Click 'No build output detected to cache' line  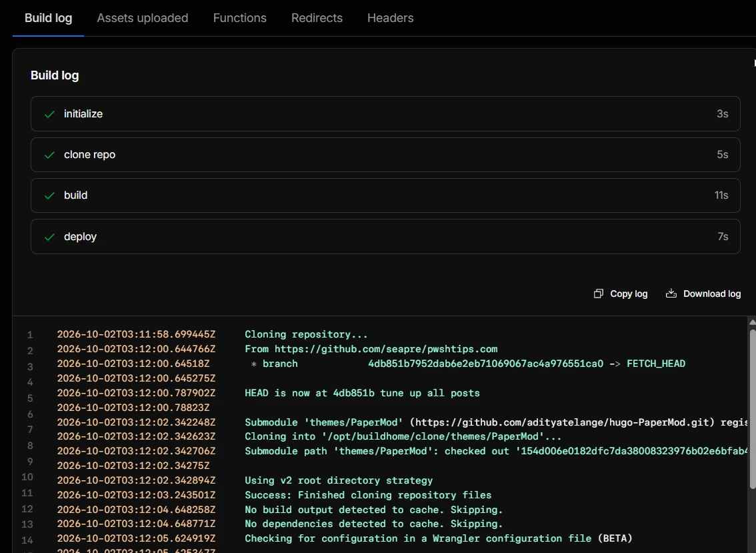point(373,510)
